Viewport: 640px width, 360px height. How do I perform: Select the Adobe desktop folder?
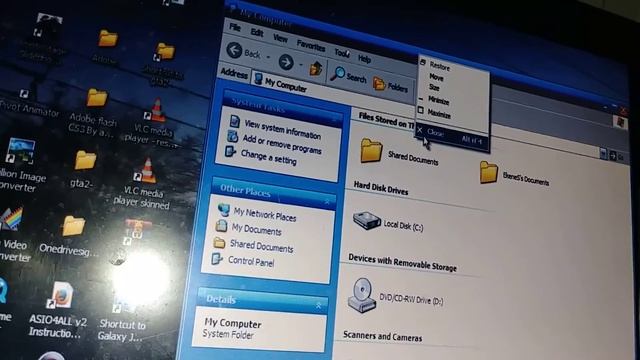click(108, 39)
